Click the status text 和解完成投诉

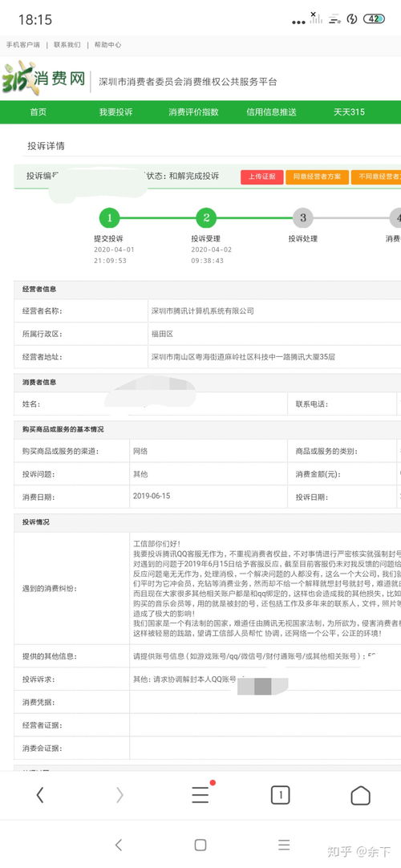(194, 176)
